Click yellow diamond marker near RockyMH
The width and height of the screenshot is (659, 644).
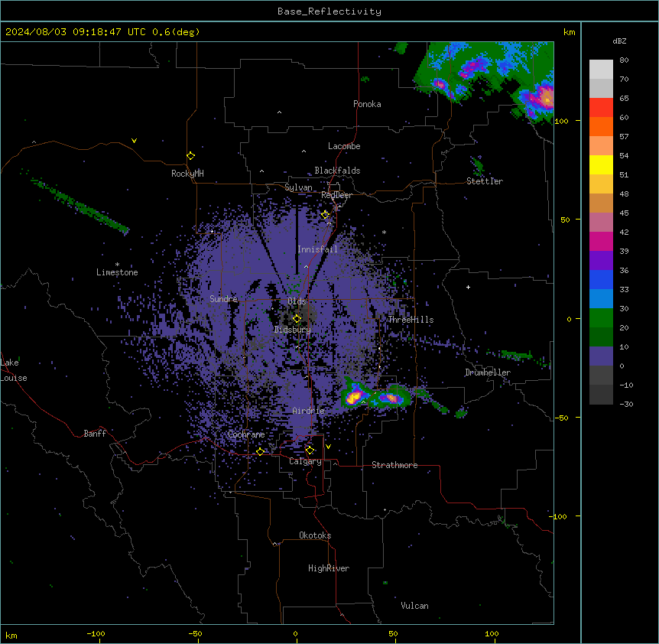(x=190, y=156)
